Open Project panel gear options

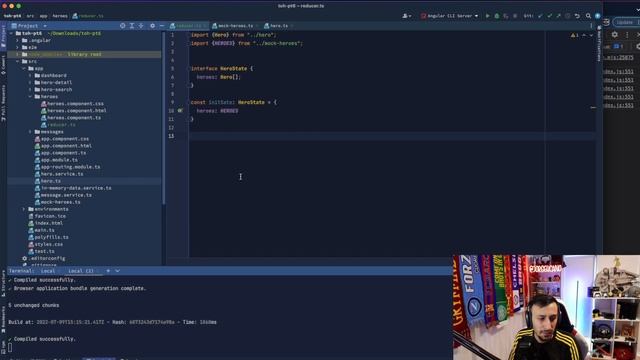[152, 26]
